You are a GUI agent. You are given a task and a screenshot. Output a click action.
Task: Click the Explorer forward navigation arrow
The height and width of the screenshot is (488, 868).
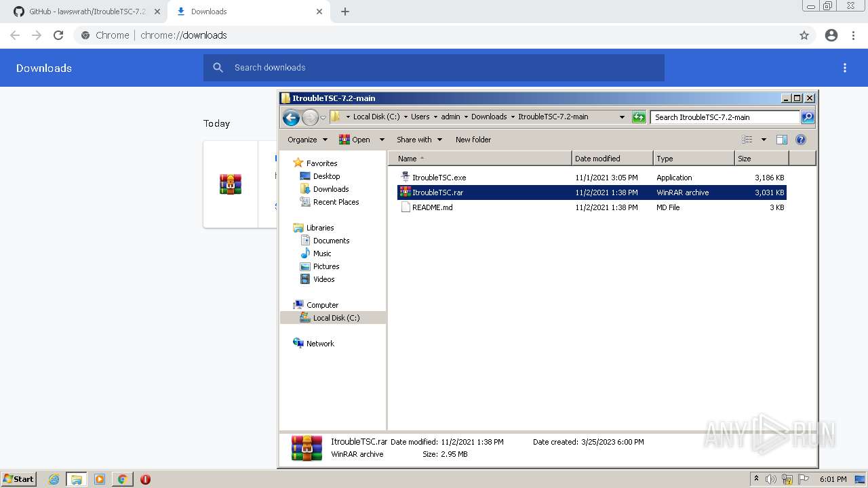tap(310, 117)
